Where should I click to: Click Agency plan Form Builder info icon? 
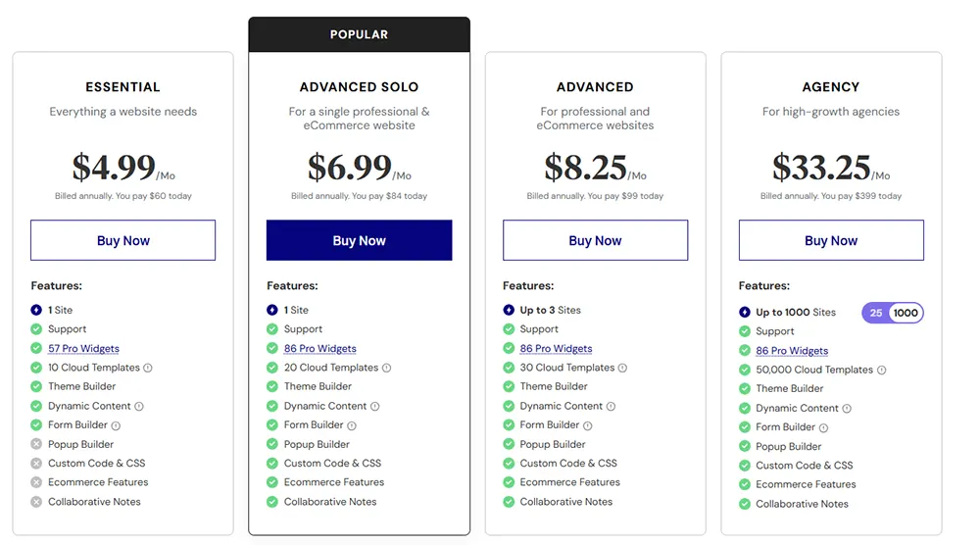(824, 428)
